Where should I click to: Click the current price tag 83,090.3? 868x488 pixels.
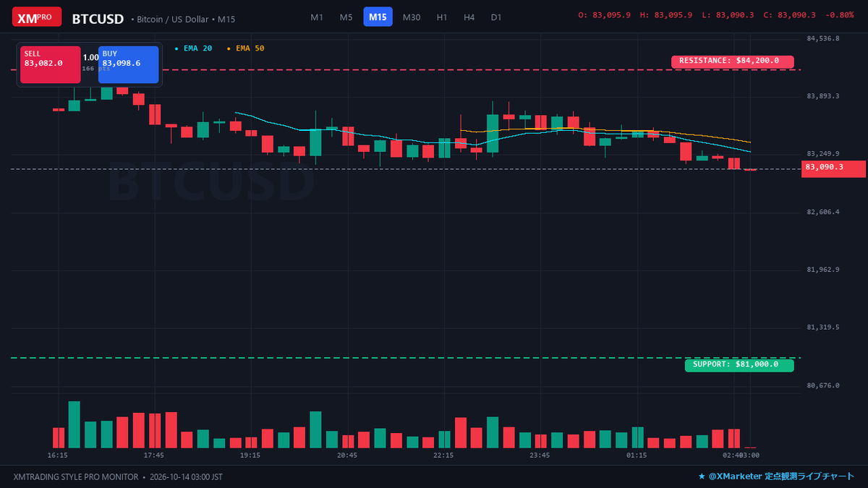833,168
